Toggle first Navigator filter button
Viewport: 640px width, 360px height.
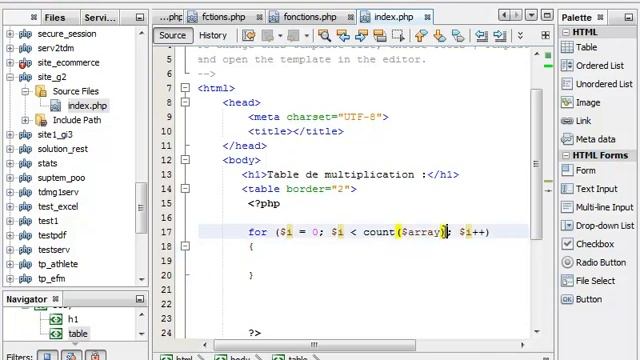coord(47,356)
